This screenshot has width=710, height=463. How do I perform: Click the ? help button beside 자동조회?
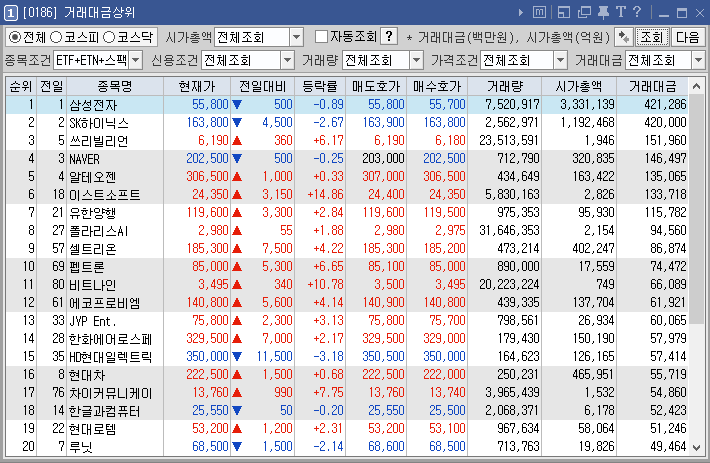pyautogui.click(x=389, y=36)
